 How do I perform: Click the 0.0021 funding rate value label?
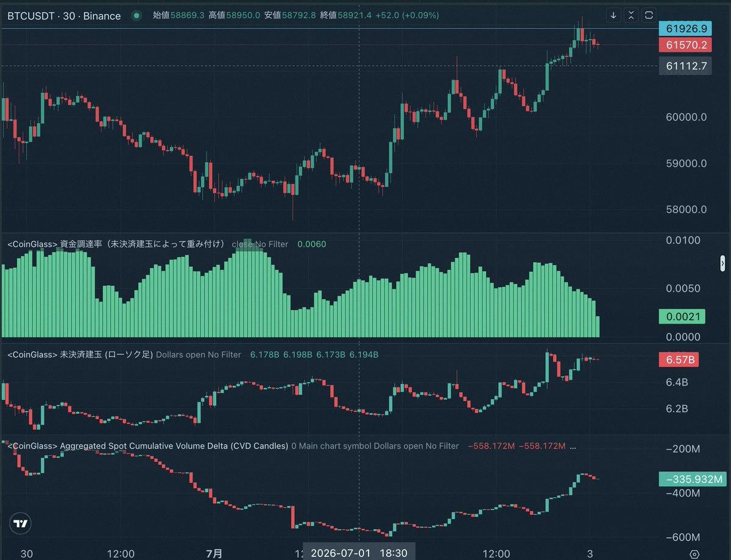(x=682, y=316)
